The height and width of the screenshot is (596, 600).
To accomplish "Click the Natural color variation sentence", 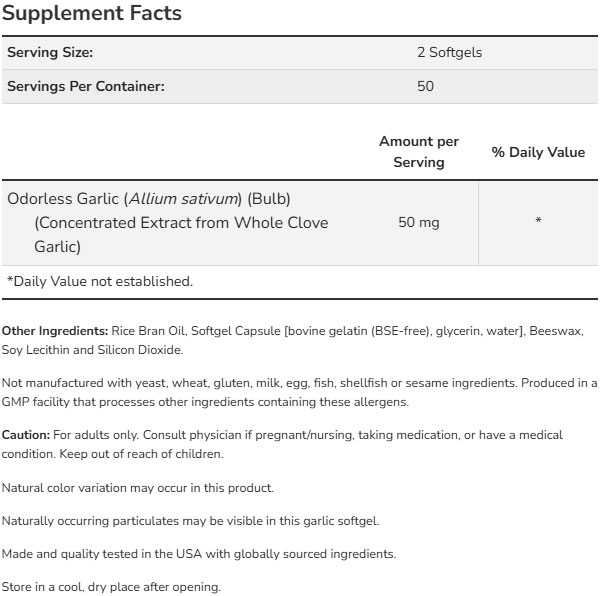I will (x=138, y=488).
